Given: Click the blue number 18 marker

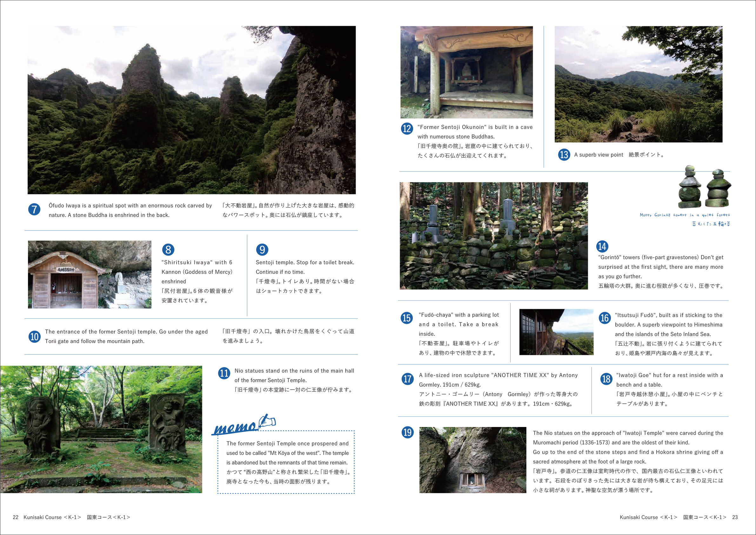Looking at the screenshot, I should point(606,378).
